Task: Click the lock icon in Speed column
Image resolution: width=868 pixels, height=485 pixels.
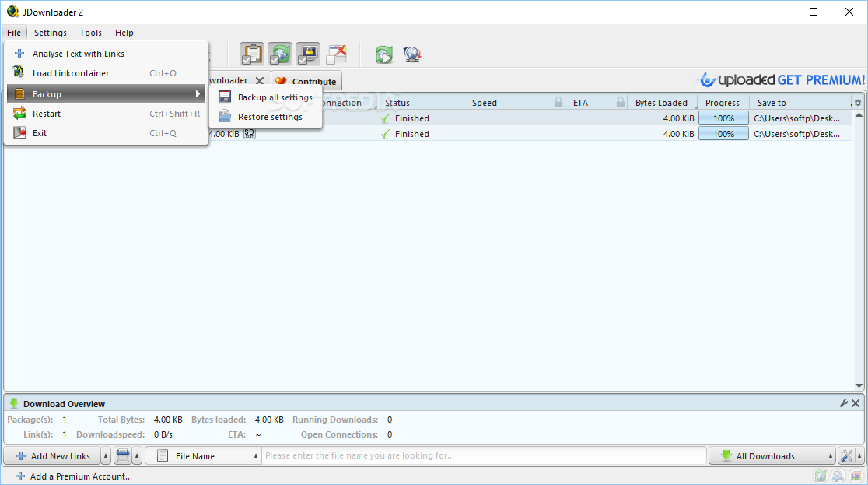Action: click(558, 102)
